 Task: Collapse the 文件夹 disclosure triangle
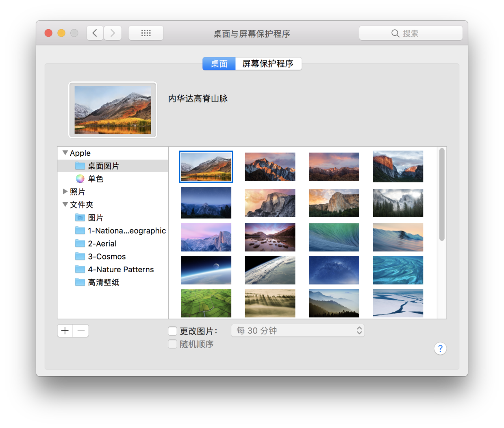coord(65,205)
